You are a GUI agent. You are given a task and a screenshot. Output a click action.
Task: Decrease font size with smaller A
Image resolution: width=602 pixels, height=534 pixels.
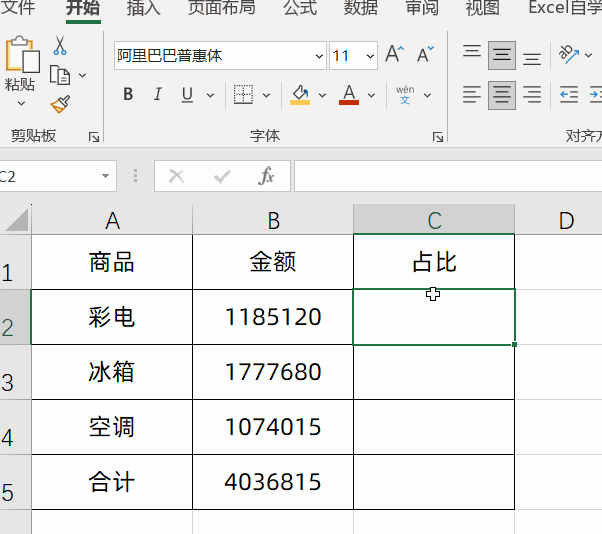click(x=425, y=54)
